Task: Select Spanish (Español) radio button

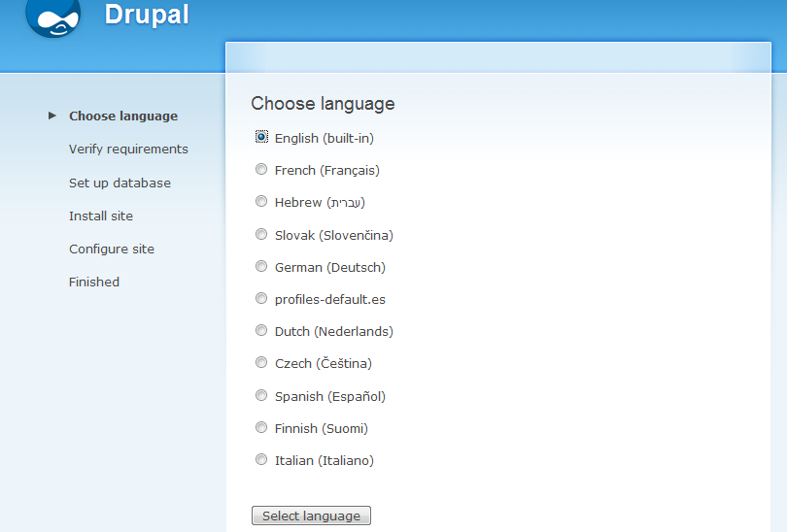Action: 261,395
